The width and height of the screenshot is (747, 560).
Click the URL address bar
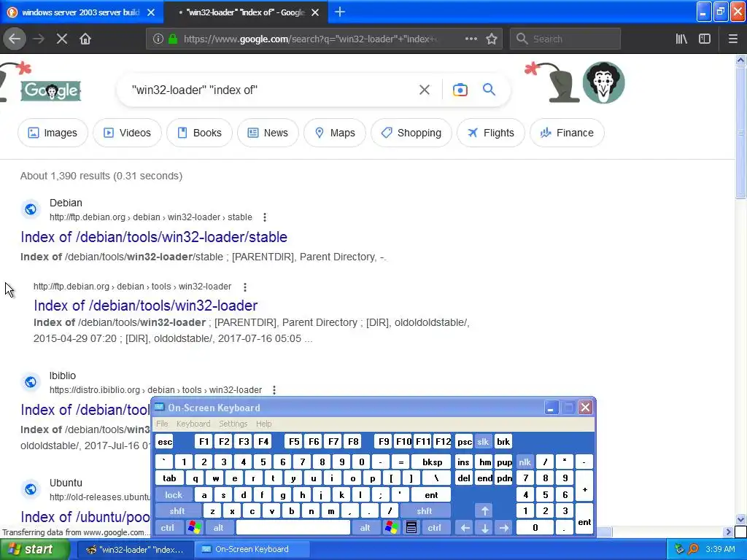point(309,39)
